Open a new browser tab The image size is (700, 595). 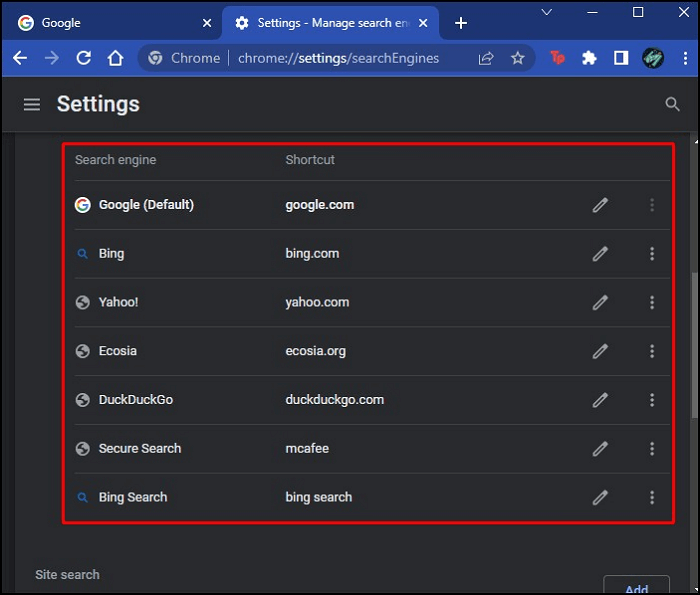pos(460,23)
